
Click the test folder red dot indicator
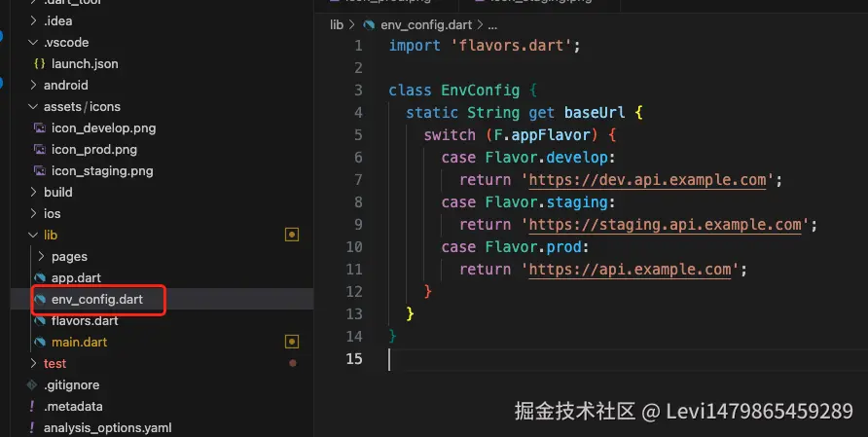293,363
